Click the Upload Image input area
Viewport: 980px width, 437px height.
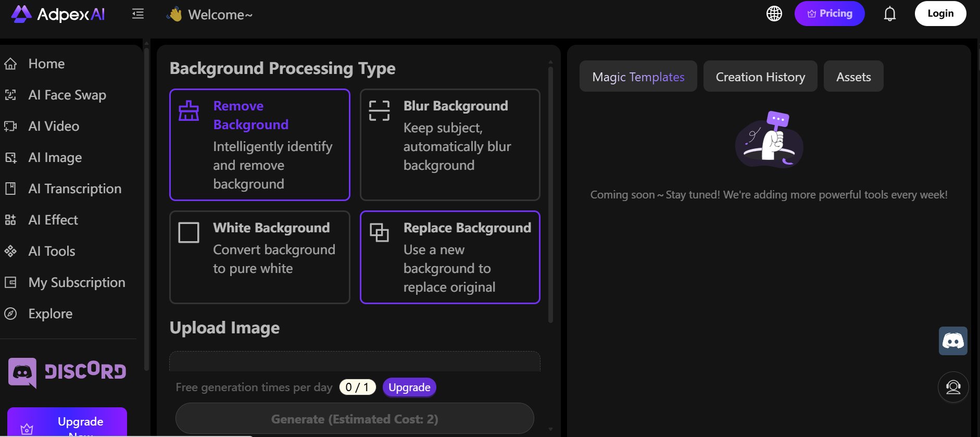(354, 360)
